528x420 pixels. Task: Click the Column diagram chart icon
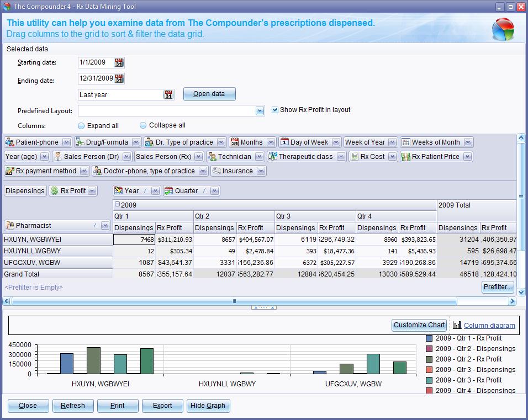[x=457, y=325]
